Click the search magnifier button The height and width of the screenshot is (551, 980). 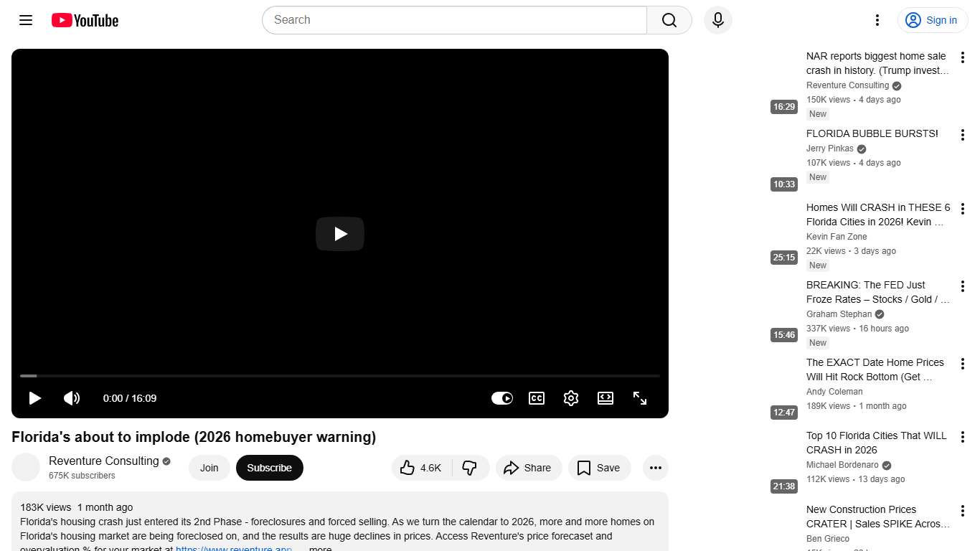tap(669, 20)
